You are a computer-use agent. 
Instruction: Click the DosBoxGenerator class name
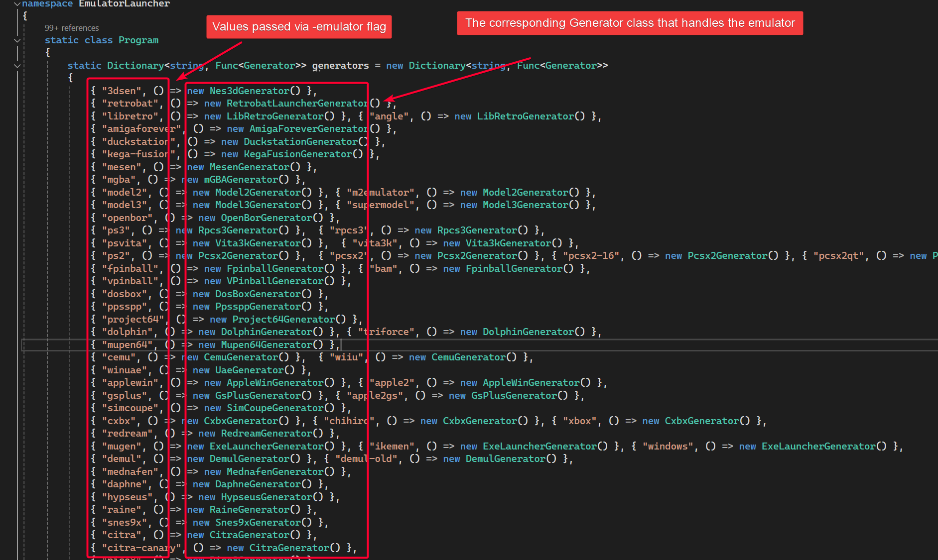coord(258,294)
